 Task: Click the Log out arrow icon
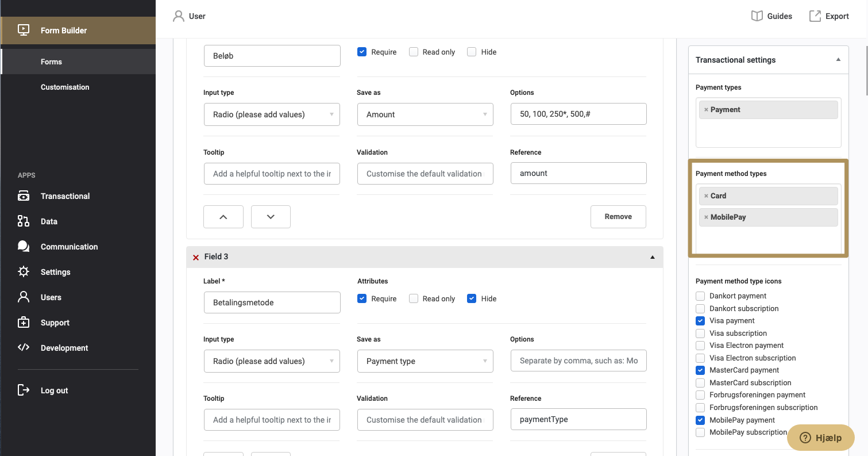24,390
